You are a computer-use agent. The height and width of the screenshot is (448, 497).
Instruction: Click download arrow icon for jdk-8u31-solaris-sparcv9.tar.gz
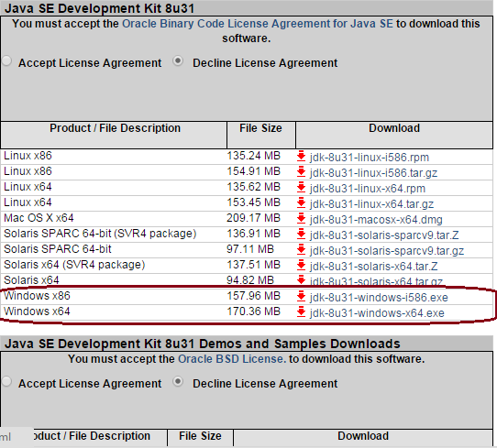(301, 250)
